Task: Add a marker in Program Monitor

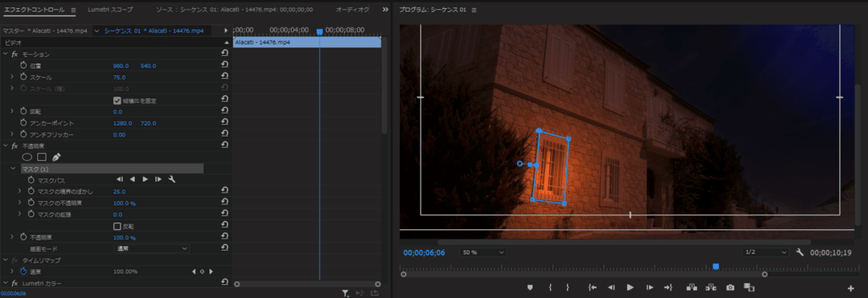Action: point(529,287)
